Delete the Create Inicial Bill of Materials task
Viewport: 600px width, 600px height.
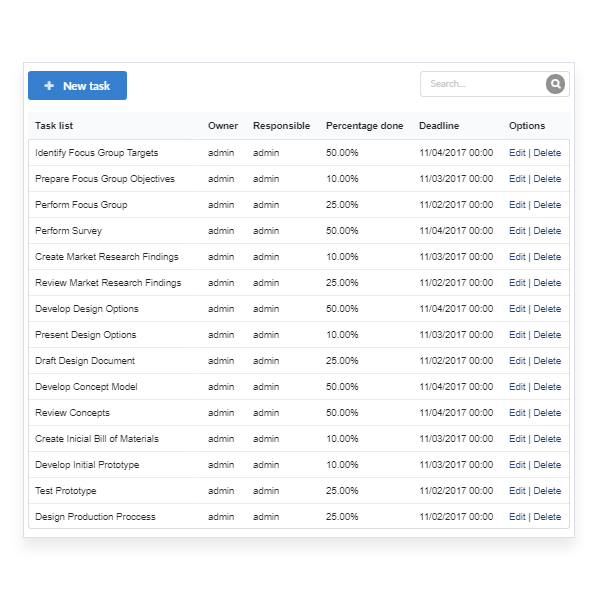(x=547, y=439)
